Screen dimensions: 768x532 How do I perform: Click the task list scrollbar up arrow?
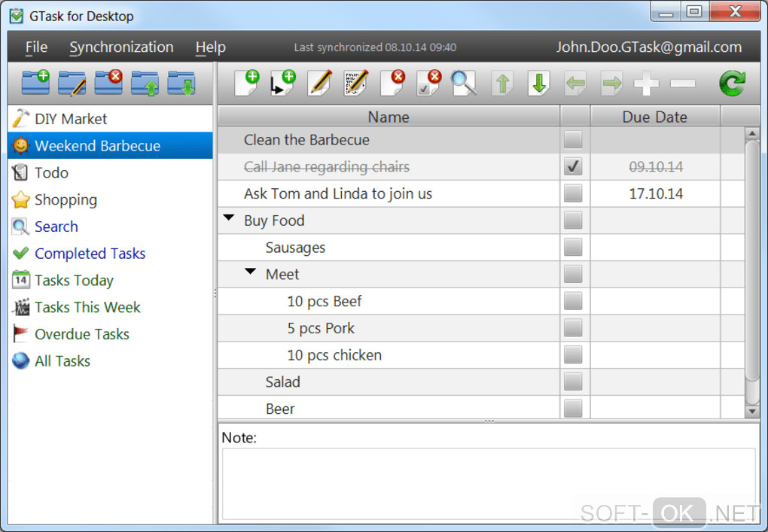(x=752, y=133)
